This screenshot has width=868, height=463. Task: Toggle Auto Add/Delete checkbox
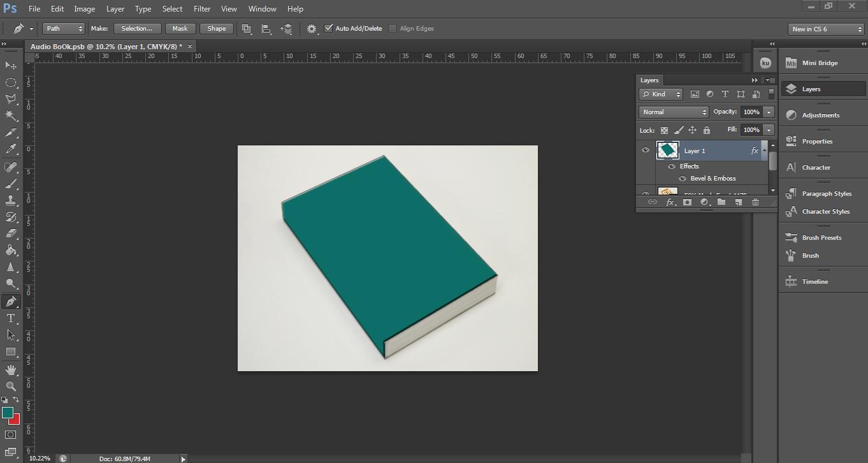pos(329,29)
